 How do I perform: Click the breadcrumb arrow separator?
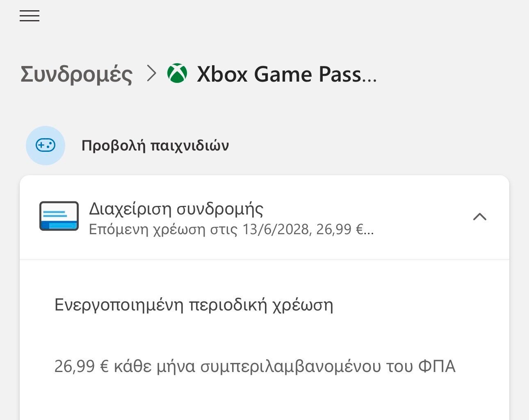point(152,74)
